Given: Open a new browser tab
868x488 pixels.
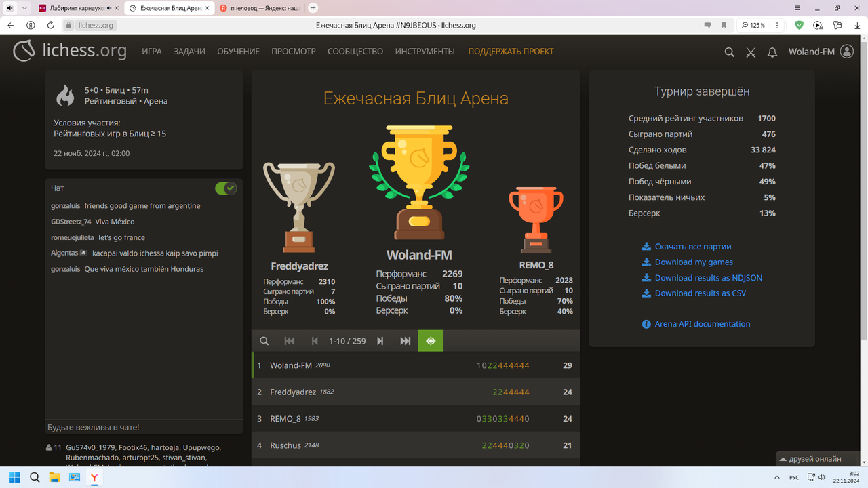Looking at the screenshot, I should coord(313,8).
